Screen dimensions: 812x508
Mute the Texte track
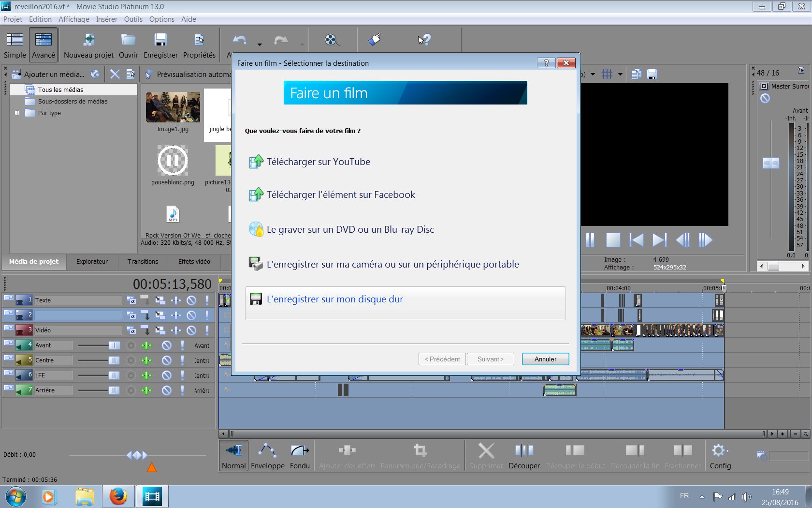click(x=191, y=300)
